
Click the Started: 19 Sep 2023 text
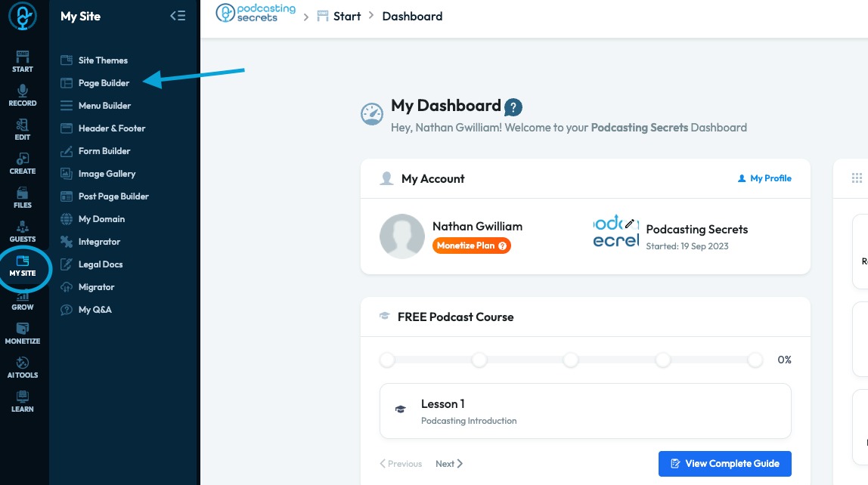[x=687, y=246]
